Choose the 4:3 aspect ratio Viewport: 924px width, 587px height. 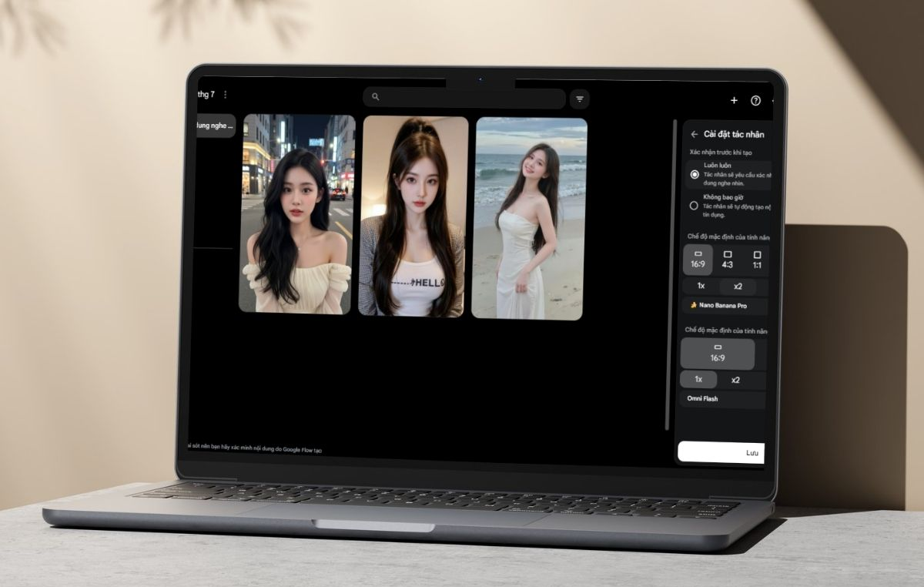pyautogui.click(x=728, y=260)
